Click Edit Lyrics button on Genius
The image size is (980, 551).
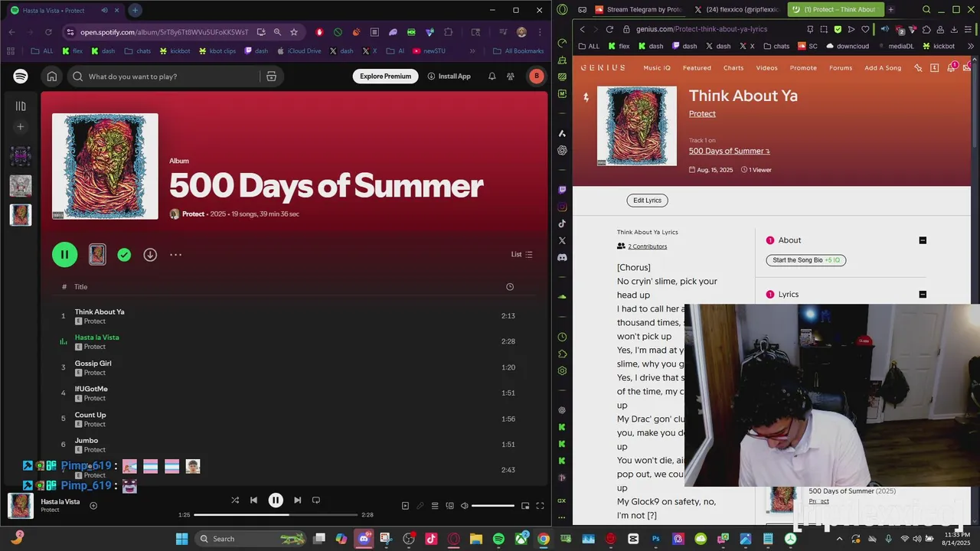click(647, 201)
